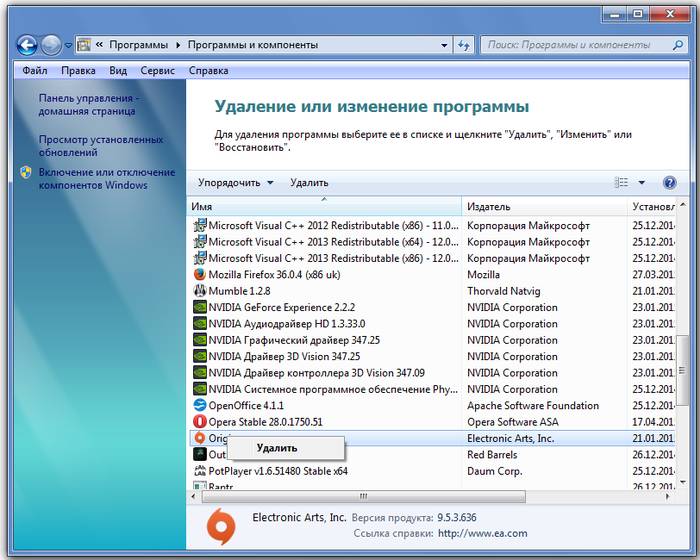Click NVIDIA Драйвер 3D Vision 347.25 icon

[200, 356]
